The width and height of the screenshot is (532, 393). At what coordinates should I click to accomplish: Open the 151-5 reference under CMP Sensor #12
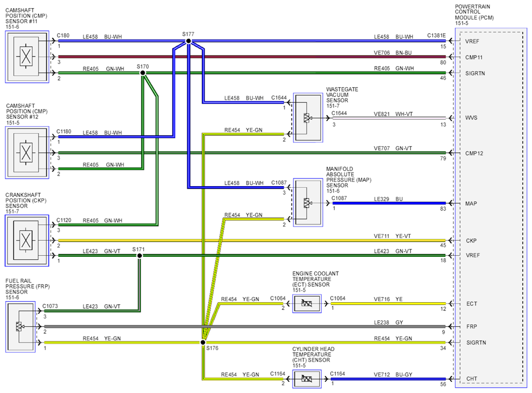(x=13, y=123)
